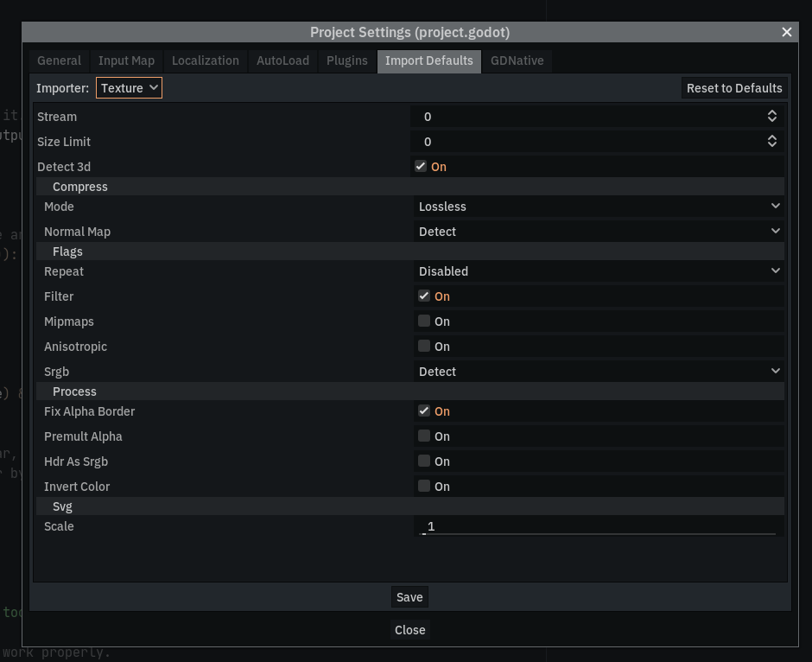Enable the Anisotropic flag
Screen dimensions: 812x662
(x=424, y=346)
